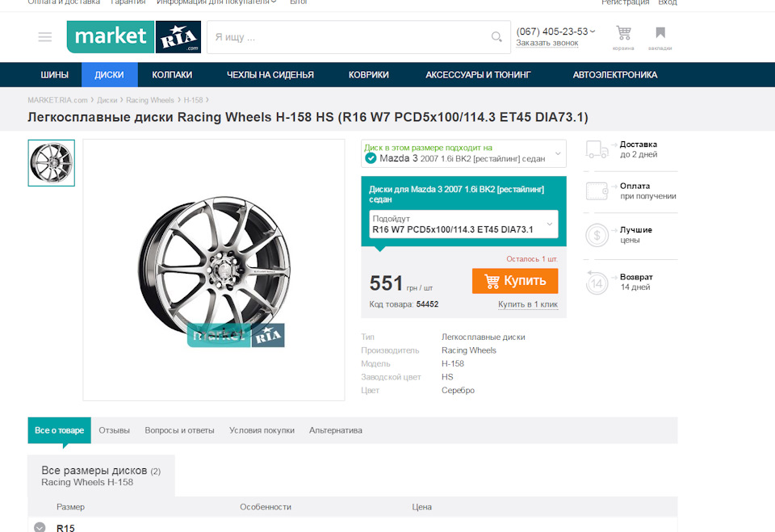775x532 pixels.
Task: Click the H-158 model value in specs
Action: tap(452, 363)
